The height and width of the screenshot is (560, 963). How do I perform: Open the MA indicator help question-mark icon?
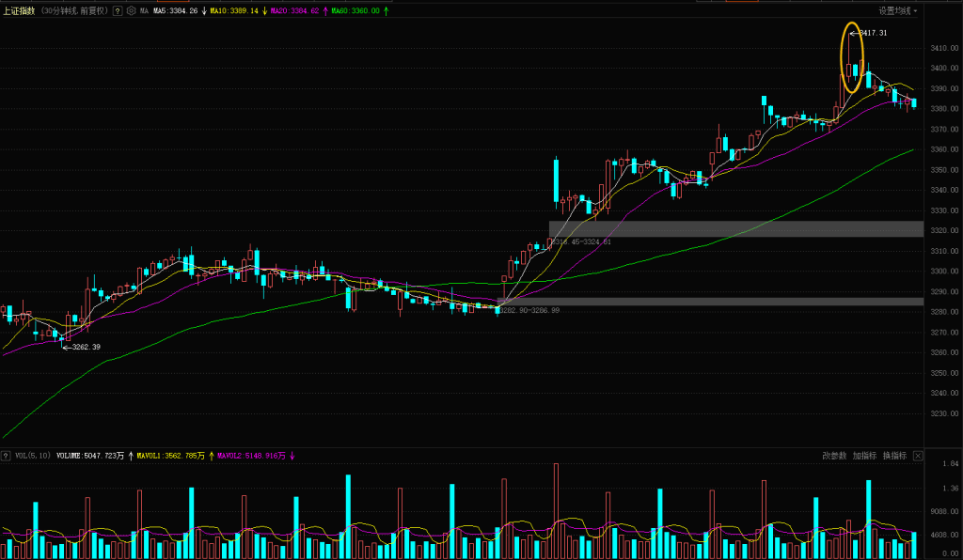pos(118,10)
